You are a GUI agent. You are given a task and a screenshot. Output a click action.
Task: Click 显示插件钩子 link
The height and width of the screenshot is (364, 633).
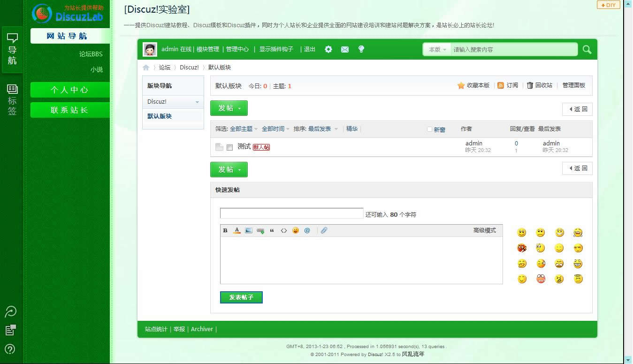[x=276, y=49]
